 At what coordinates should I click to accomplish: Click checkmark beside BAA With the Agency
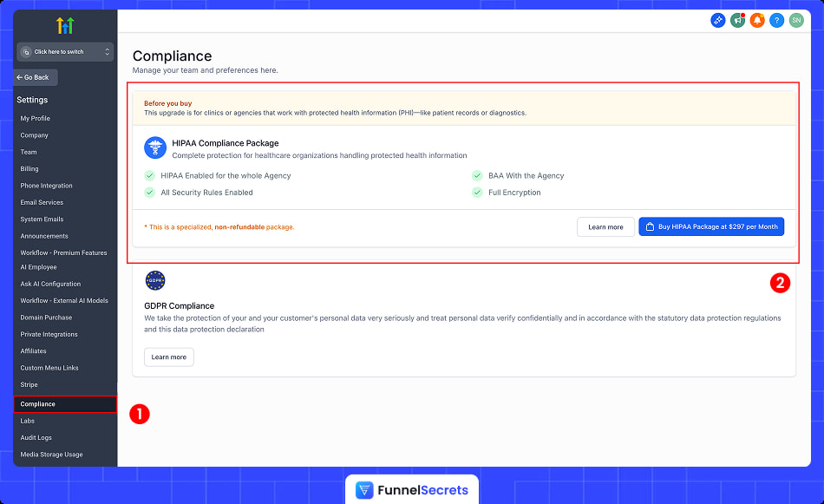[477, 174]
